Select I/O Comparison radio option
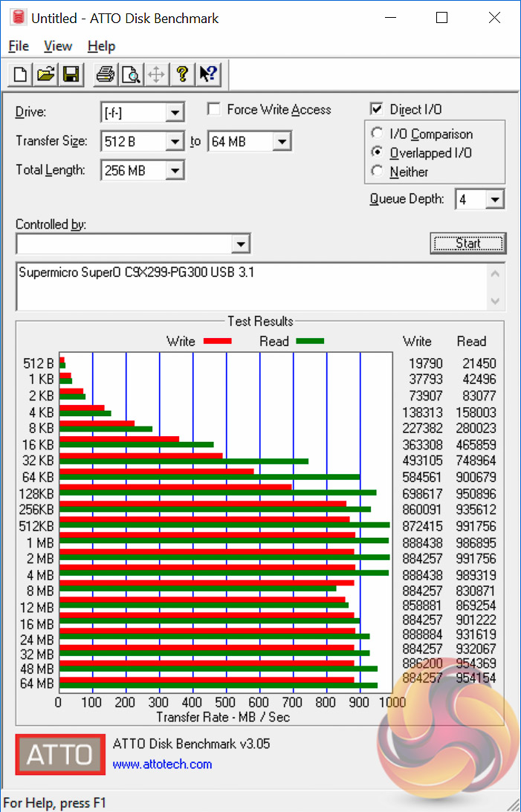This screenshot has width=521, height=812. (377, 133)
